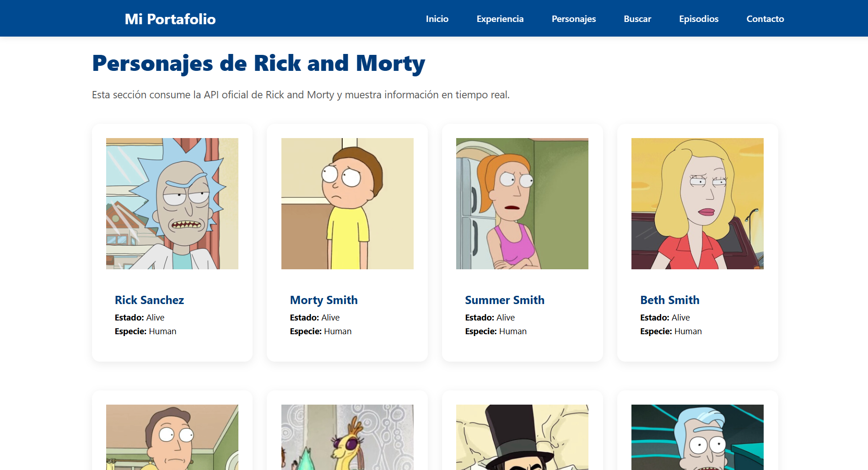Click Estado: Alive on Rick Sanchez card

click(x=140, y=317)
